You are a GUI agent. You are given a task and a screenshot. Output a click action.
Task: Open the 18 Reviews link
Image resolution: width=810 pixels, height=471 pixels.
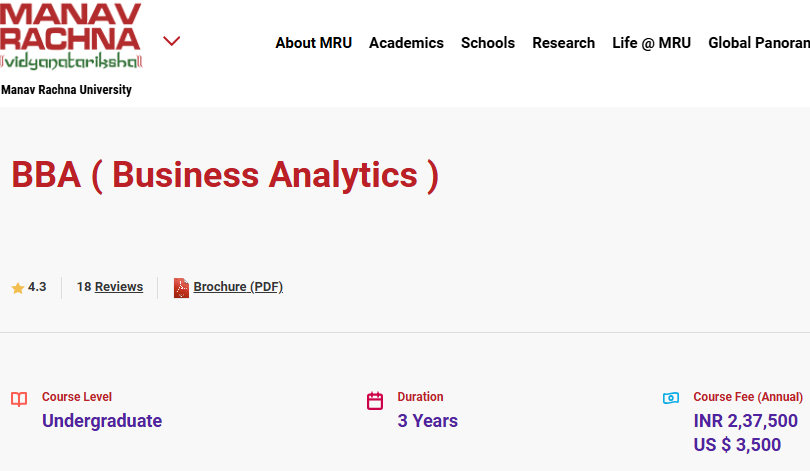click(110, 287)
